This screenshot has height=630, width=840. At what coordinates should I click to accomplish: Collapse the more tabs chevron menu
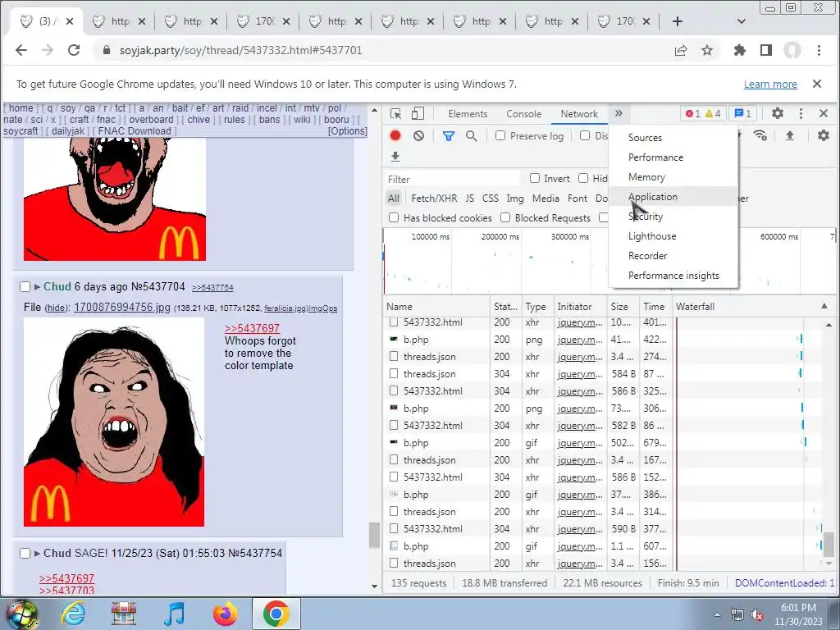point(619,113)
